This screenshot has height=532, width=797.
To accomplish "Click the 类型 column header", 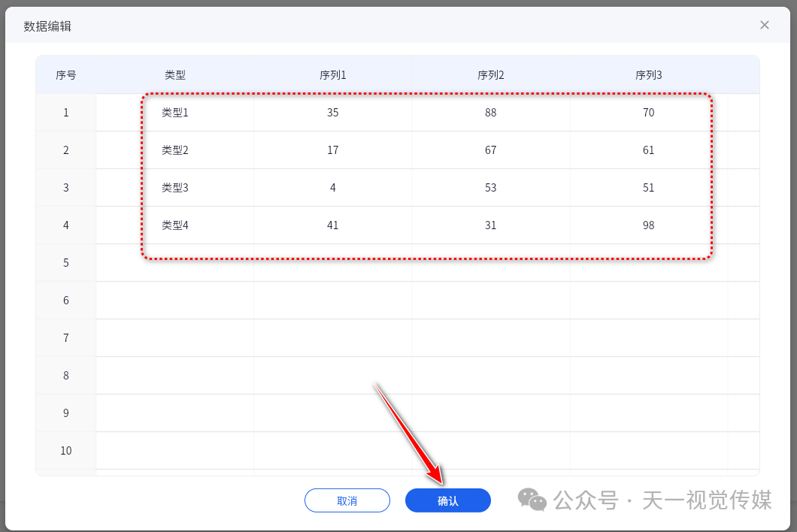I will [174, 74].
